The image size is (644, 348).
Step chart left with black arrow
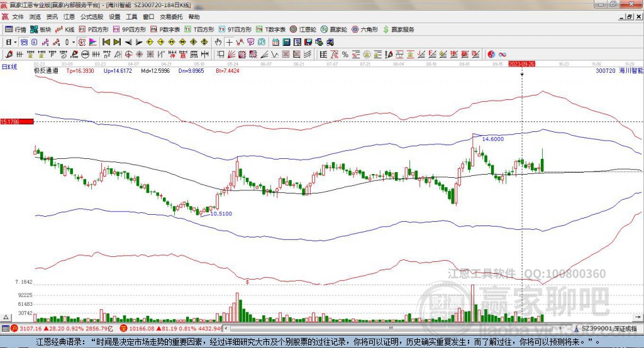pyautogui.click(x=128, y=42)
